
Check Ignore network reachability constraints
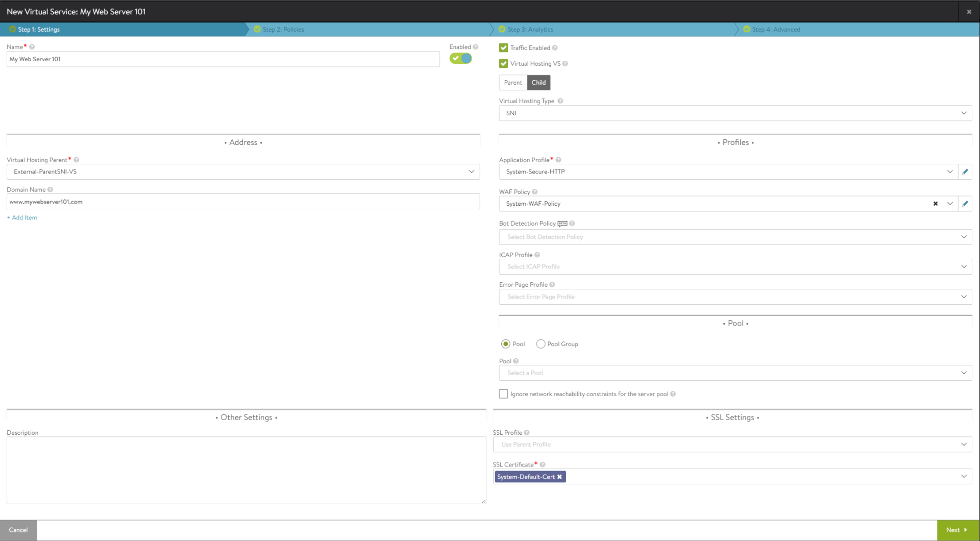point(503,394)
